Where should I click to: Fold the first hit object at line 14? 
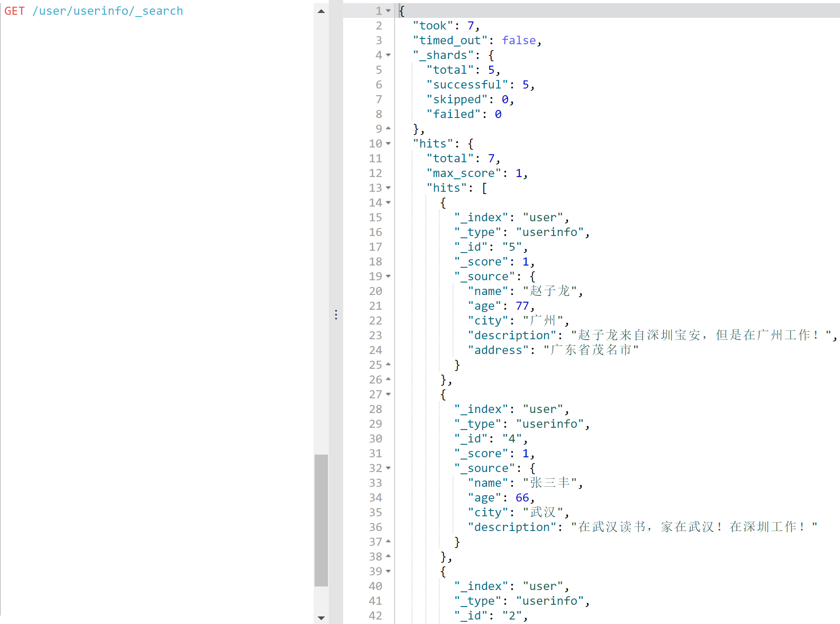pyautogui.click(x=388, y=202)
